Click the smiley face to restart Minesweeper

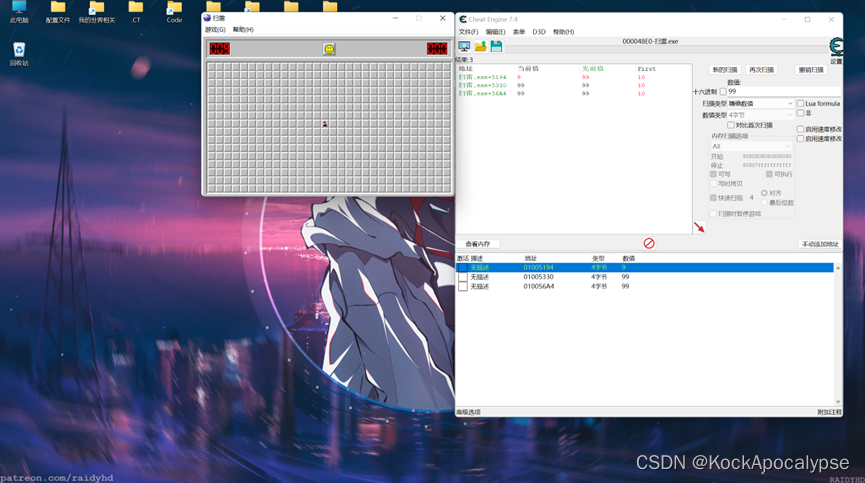(x=329, y=49)
